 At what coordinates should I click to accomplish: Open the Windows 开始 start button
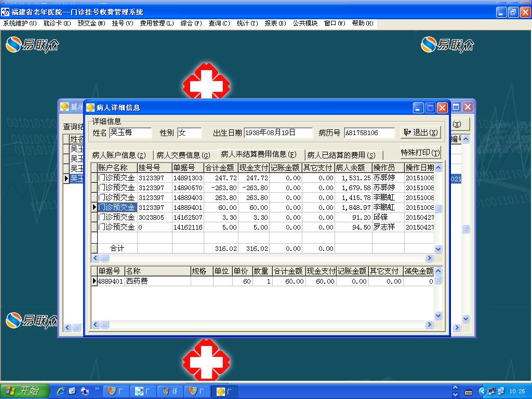(x=24, y=391)
